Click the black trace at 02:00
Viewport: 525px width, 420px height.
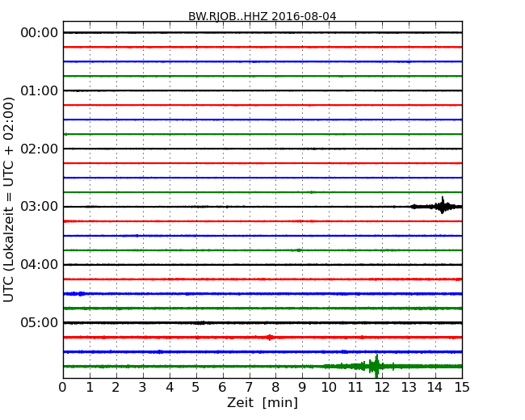[262, 149]
